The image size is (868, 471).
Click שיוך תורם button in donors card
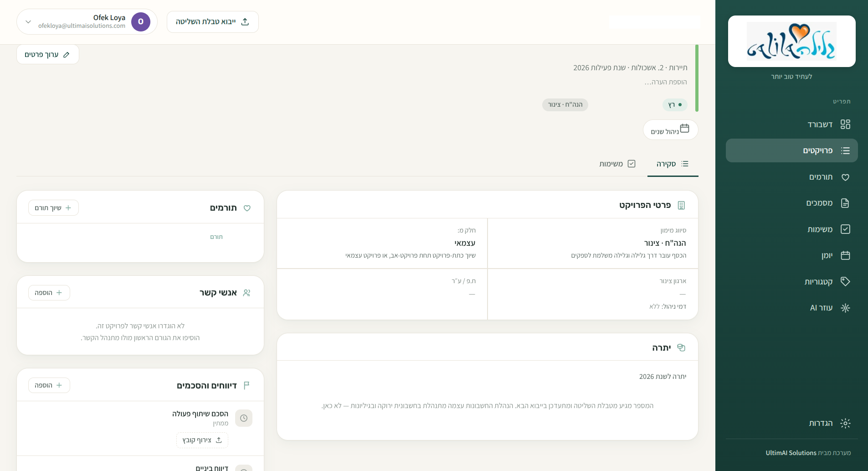pyautogui.click(x=53, y=208)
